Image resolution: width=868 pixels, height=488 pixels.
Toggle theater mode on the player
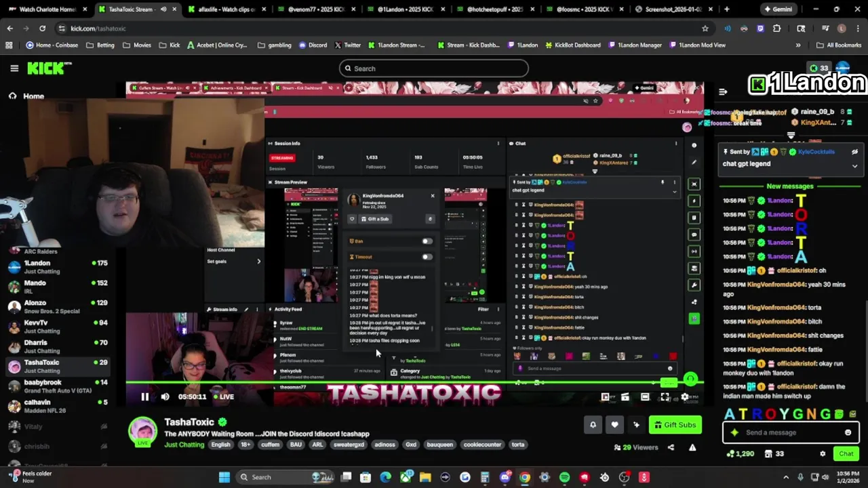tap(645, 397)
